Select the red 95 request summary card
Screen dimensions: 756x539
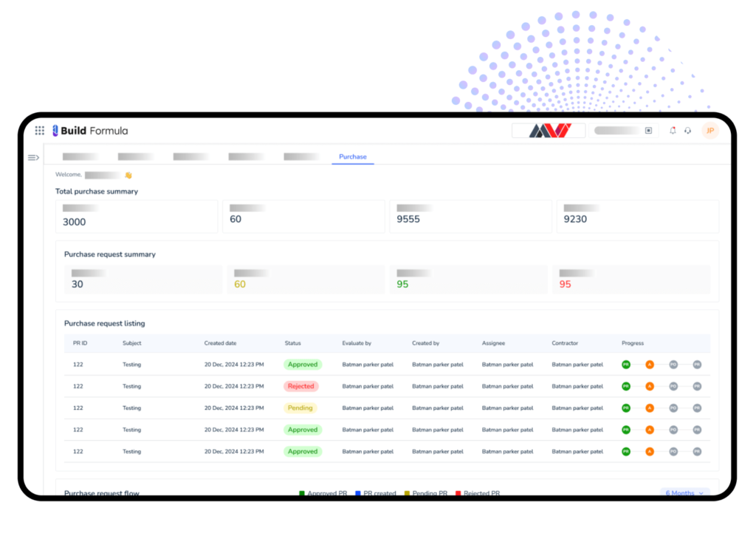(x=631, y=279)
